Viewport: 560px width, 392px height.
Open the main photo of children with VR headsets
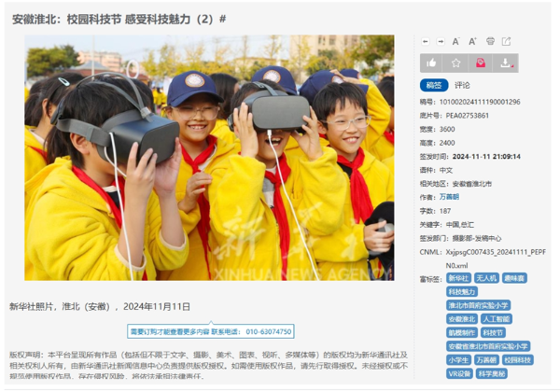(209, 158)
